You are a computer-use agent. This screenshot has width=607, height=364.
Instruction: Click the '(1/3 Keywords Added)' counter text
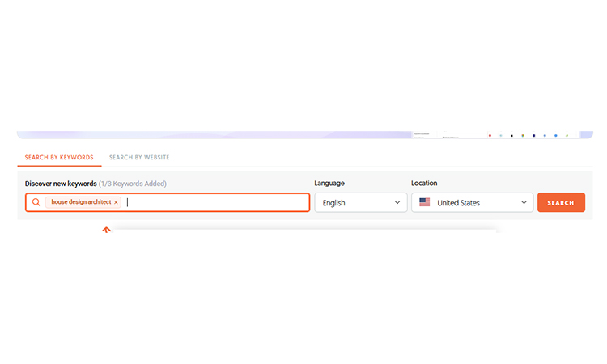tap(133, 184)
